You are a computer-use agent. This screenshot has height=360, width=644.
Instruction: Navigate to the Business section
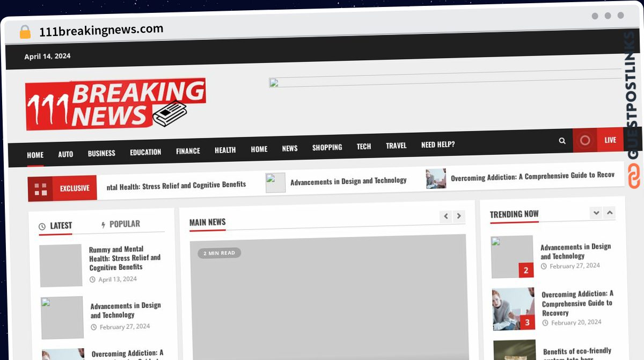point(101,153)
